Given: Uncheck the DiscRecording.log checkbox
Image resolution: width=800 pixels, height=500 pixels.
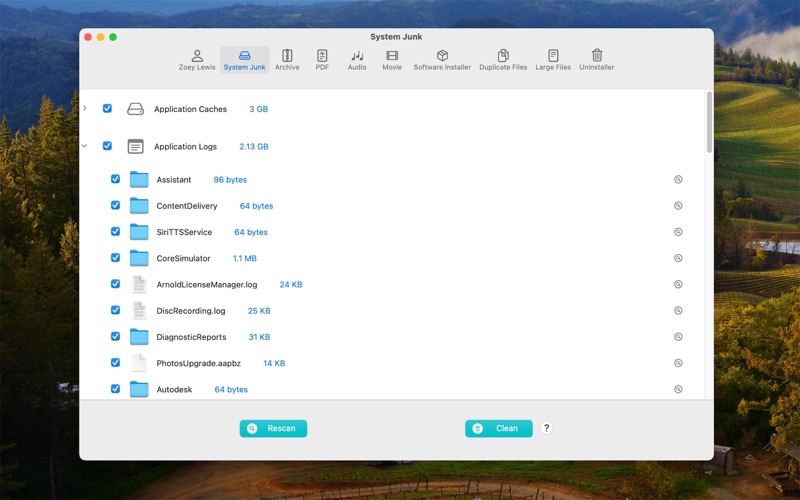Looking at the screenshot, I should click(115, 310).
